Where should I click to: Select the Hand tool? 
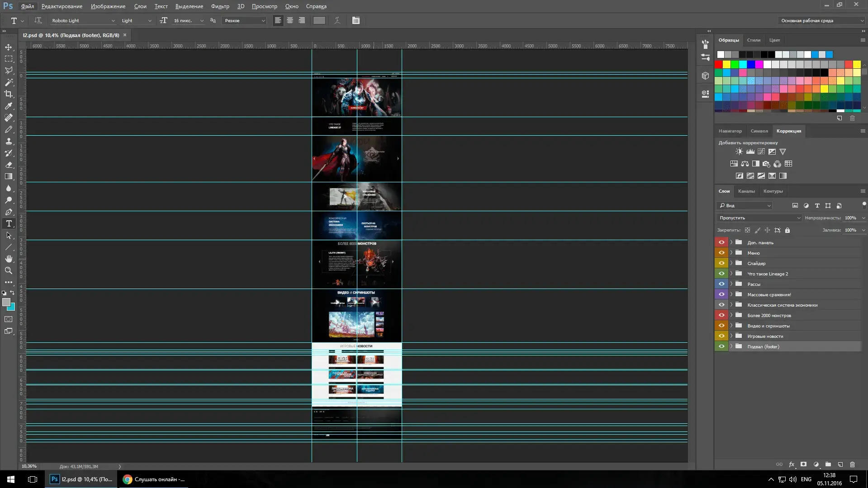(x=9, y=259)
